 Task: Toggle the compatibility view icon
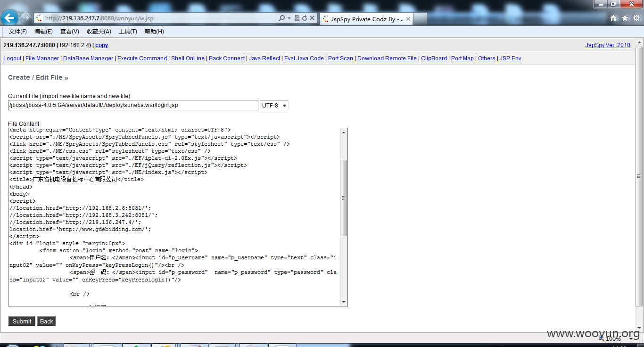[297, 18]
